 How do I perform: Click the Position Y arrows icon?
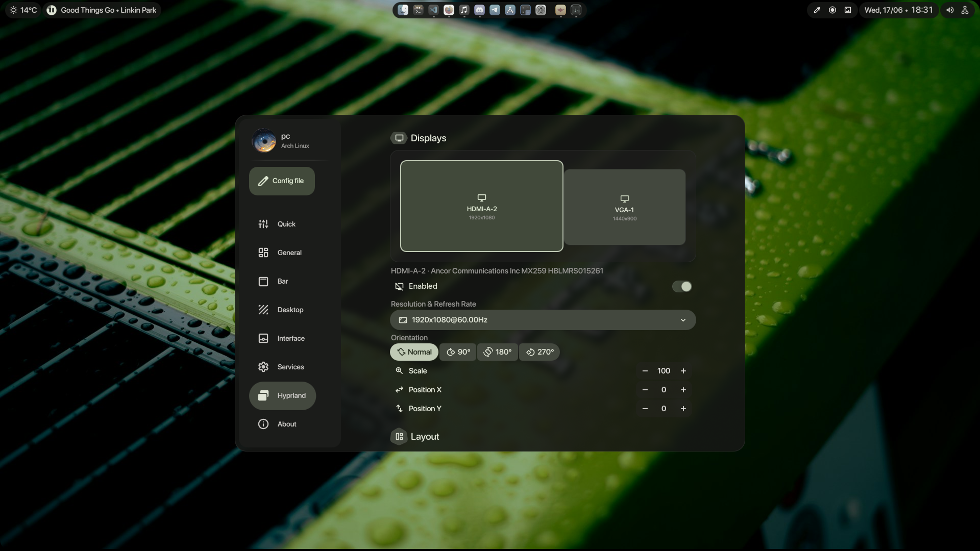(399, 409)
